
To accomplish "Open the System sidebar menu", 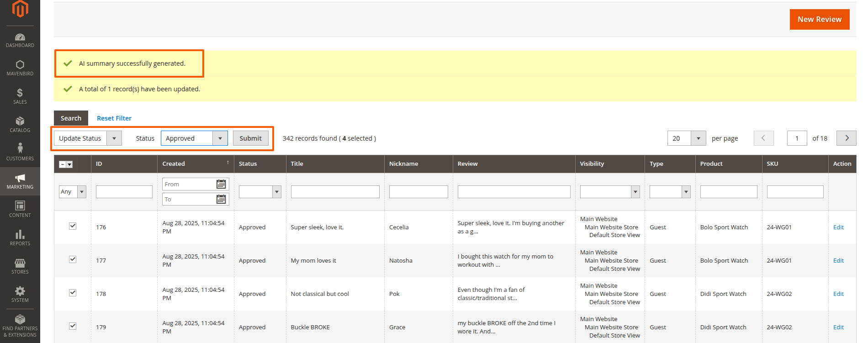I will click(x=20, y=295).
